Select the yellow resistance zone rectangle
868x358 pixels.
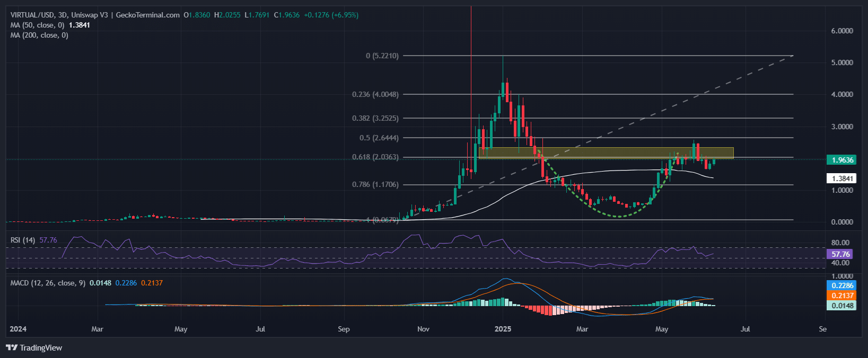[x=606, y=153]
